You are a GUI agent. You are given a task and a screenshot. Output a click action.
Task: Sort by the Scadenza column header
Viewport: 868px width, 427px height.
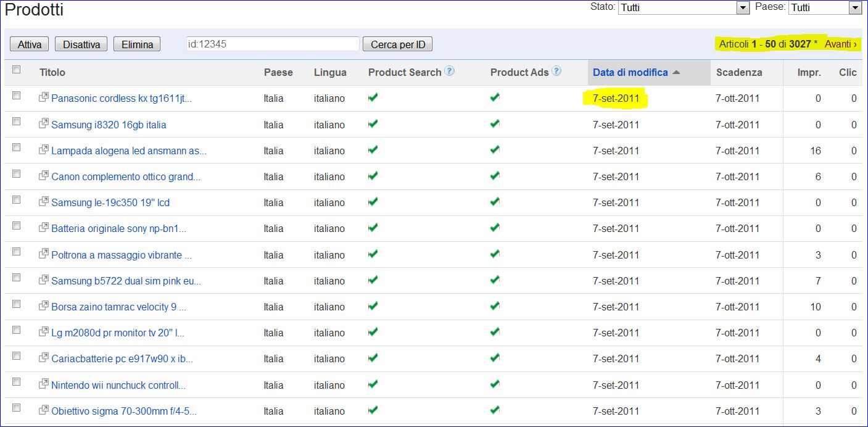739,73
